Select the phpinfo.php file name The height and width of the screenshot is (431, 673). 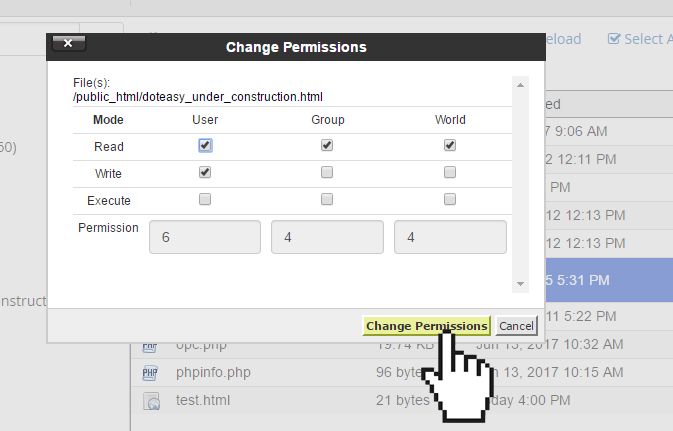(213, 373)
